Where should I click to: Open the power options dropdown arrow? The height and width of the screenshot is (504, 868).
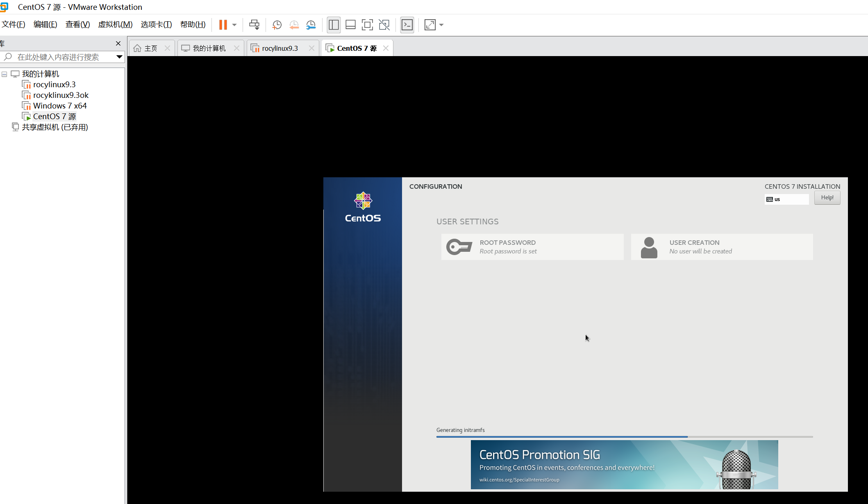pyautogui.click(x=234, y=25)
